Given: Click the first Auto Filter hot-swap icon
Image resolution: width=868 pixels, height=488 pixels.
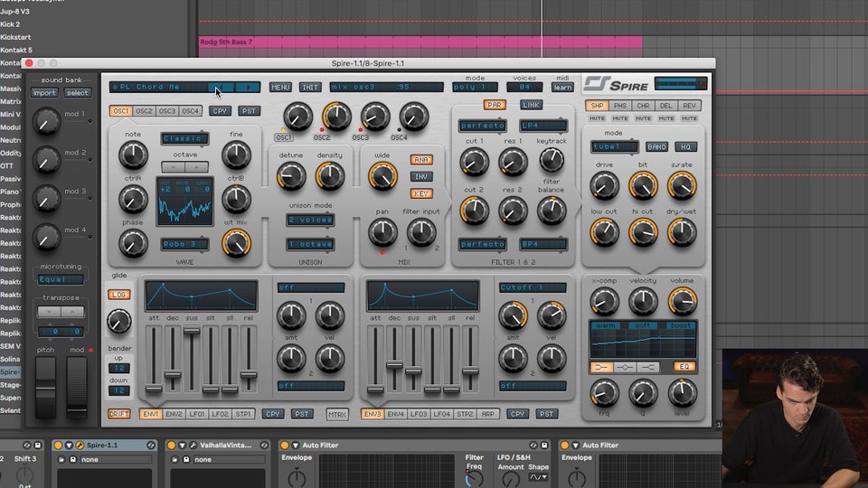Looking at the screenshot, I should click(x=533, y=445).
